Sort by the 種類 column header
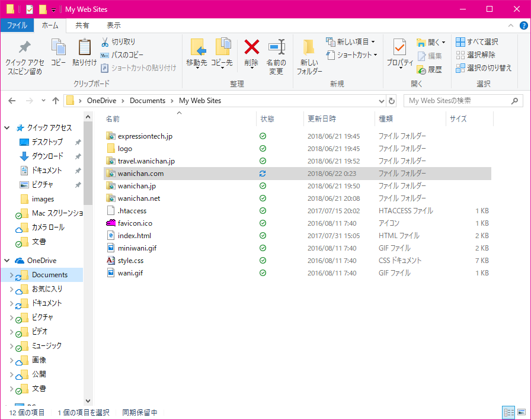 (x=386, y=119)
